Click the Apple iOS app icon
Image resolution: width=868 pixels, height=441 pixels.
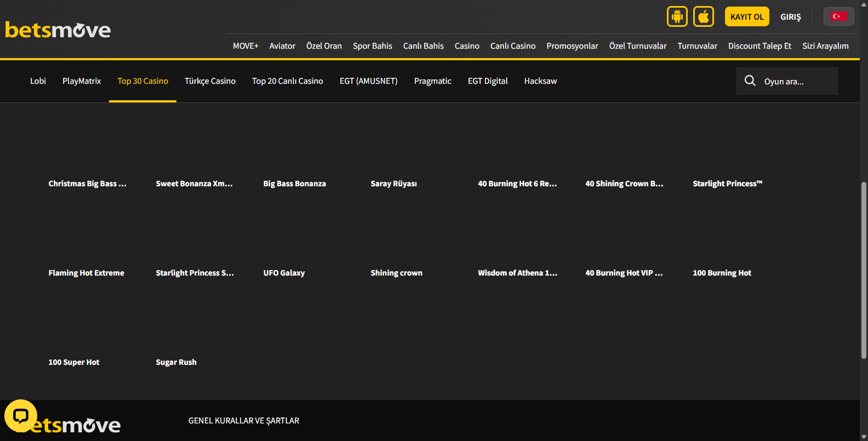pos(703,16)
